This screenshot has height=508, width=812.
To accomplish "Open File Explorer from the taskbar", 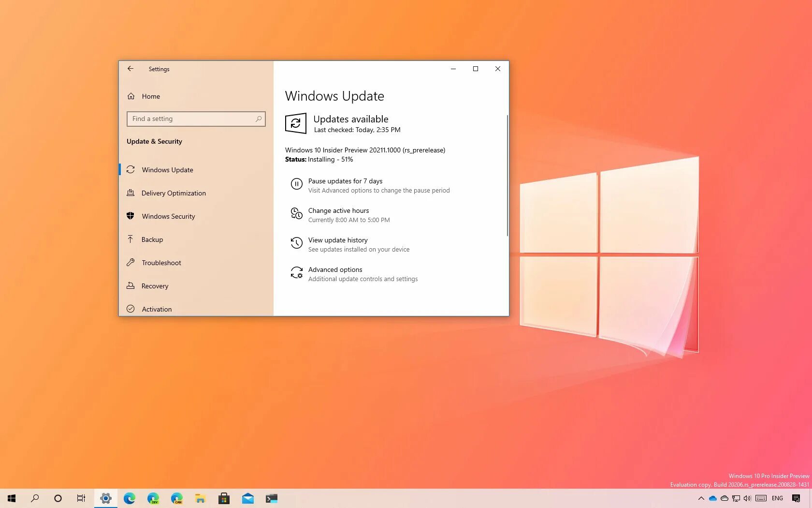I will [x=201, y=498].
